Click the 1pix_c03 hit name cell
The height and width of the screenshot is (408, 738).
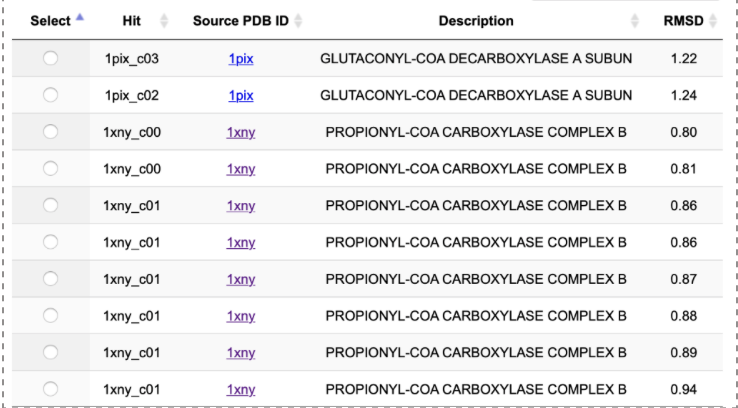(x=131, y=59)
